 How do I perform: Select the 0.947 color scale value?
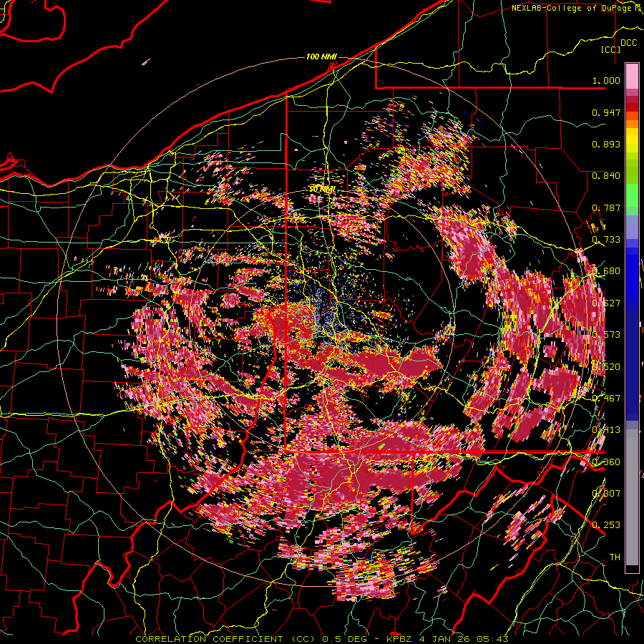click(x=606, y=112)
